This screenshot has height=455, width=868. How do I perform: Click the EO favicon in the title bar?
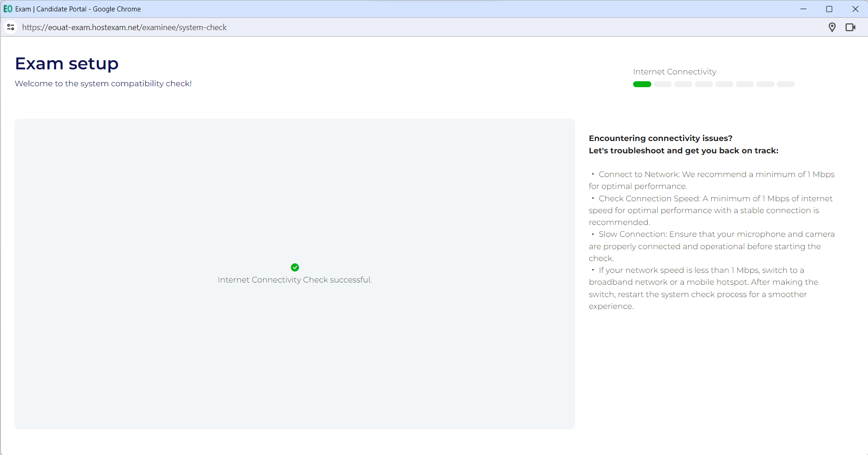(x=8, y=9)
